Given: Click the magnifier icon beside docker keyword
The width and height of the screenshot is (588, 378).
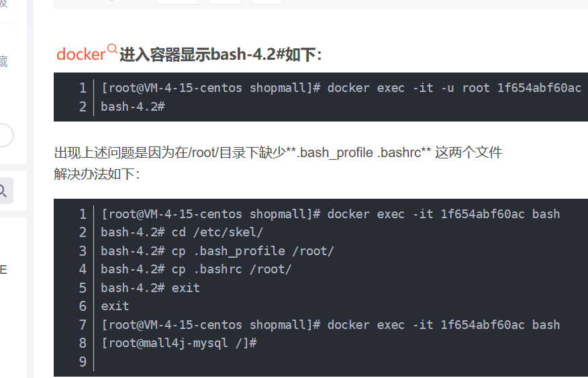Looking at the screenshot, I should 112,49.
